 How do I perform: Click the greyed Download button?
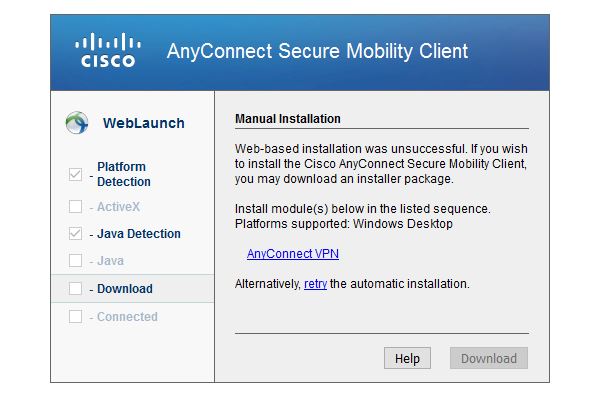(489, 358)
